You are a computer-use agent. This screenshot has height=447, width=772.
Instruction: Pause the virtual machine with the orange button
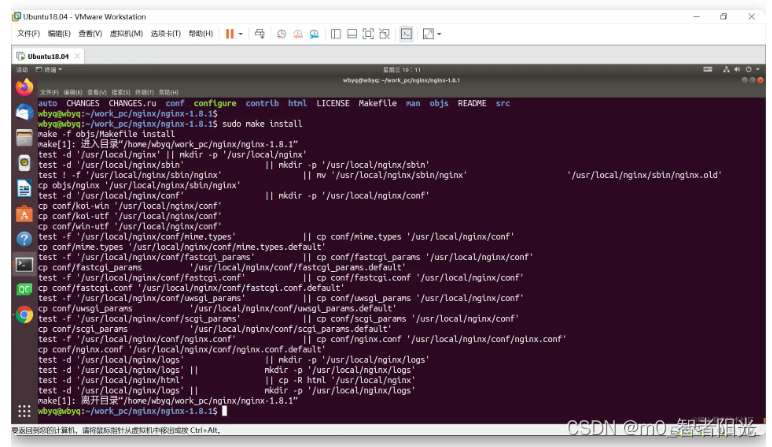(x=229, y=34)
